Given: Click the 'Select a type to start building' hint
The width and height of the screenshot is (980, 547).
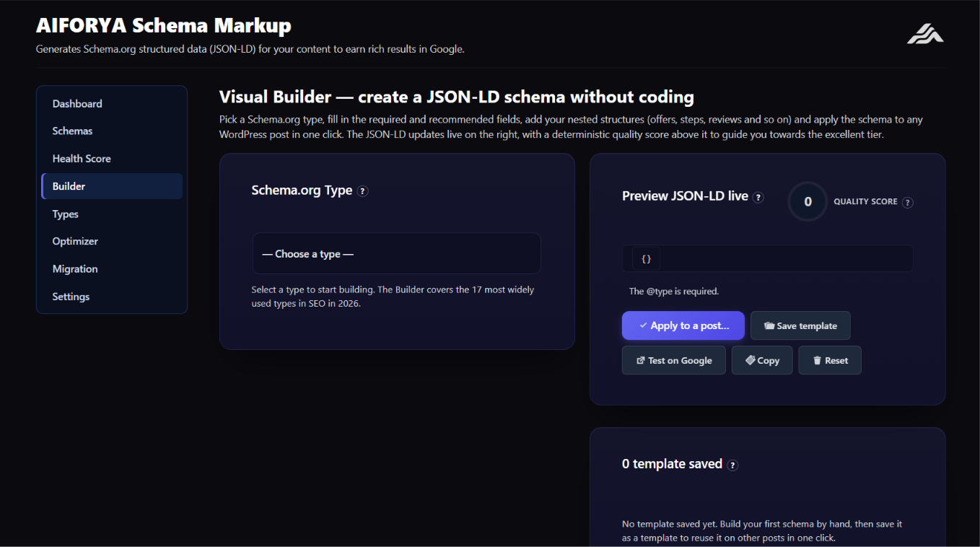Looking at the screenshot, I should 393,297.
